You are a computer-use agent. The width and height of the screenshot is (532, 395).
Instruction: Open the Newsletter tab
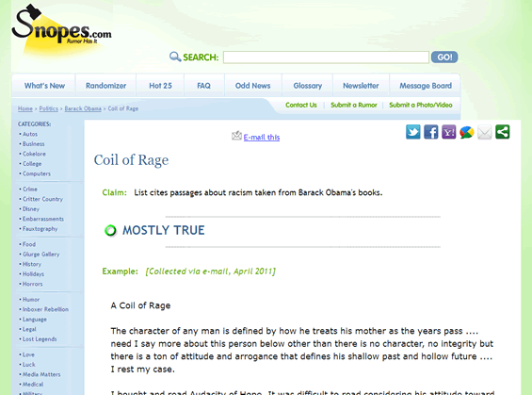pyautogui.click(x=361, y=86)
